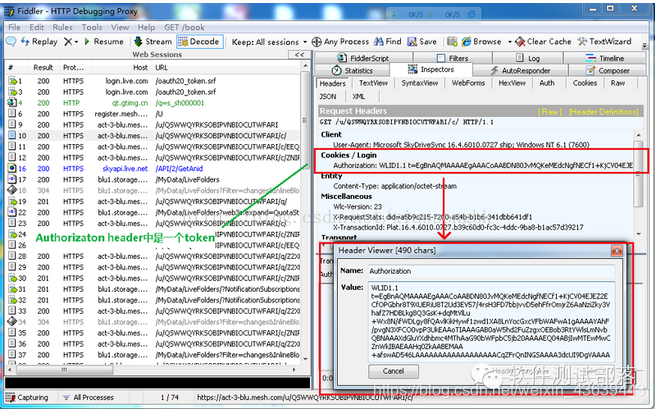Switch to the Filters tab

pos(453,58)
